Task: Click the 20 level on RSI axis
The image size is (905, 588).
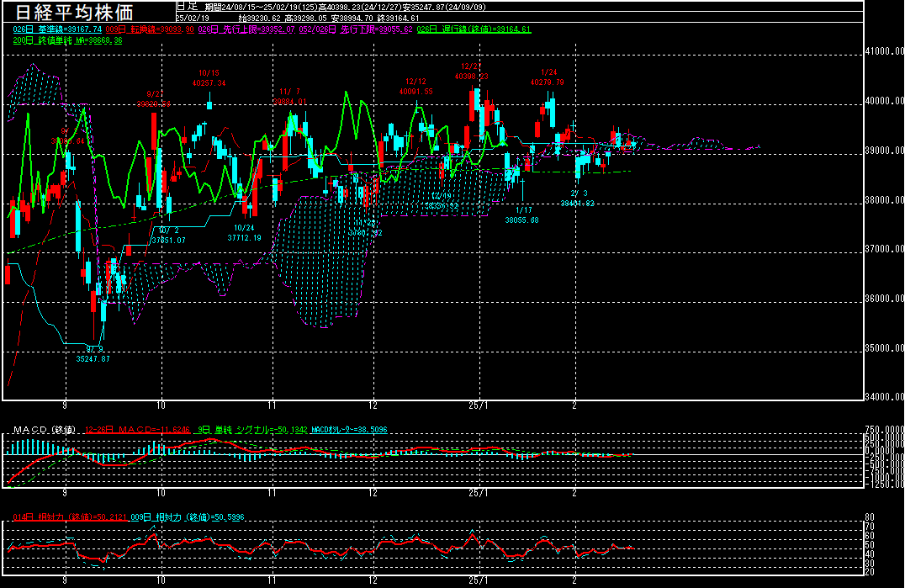Action: [x=870, y=572]
